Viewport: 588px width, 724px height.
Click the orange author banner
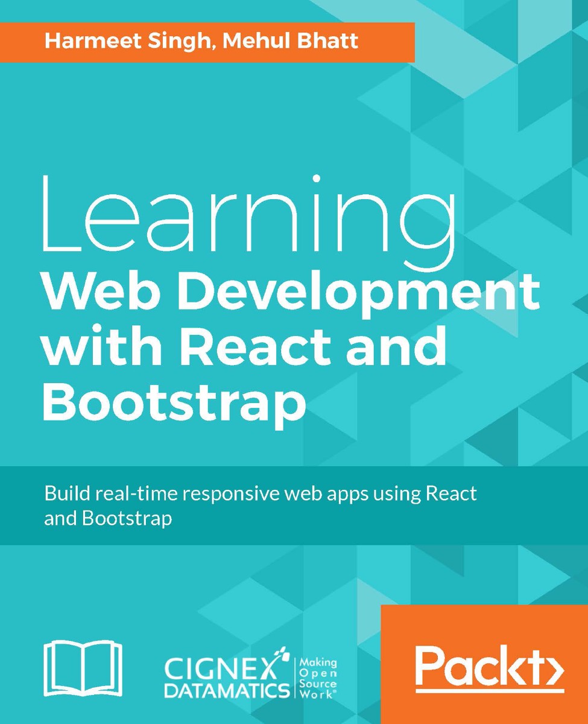(x=208, y=42)
